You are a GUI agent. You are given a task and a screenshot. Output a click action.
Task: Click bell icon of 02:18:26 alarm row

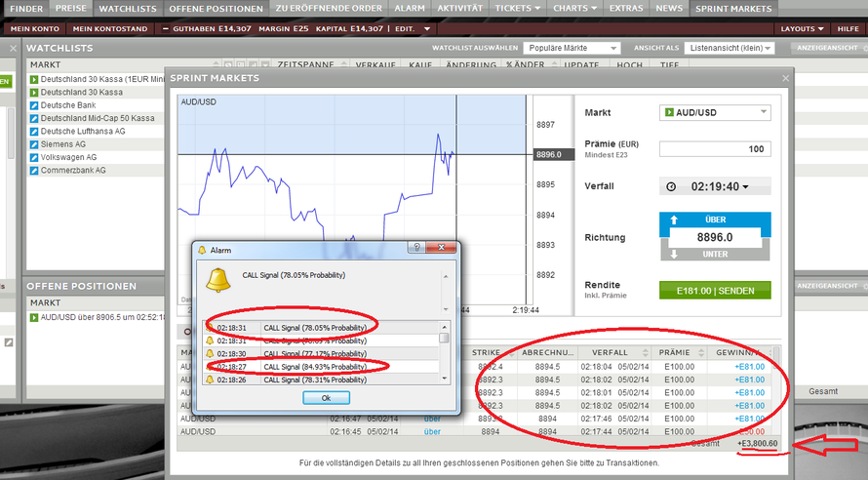[x=210, y=380]
